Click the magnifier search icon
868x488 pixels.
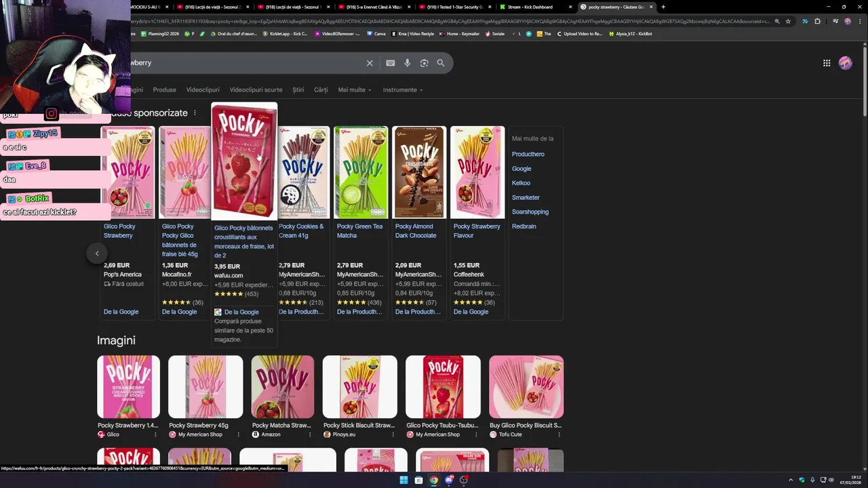(441, 63)
